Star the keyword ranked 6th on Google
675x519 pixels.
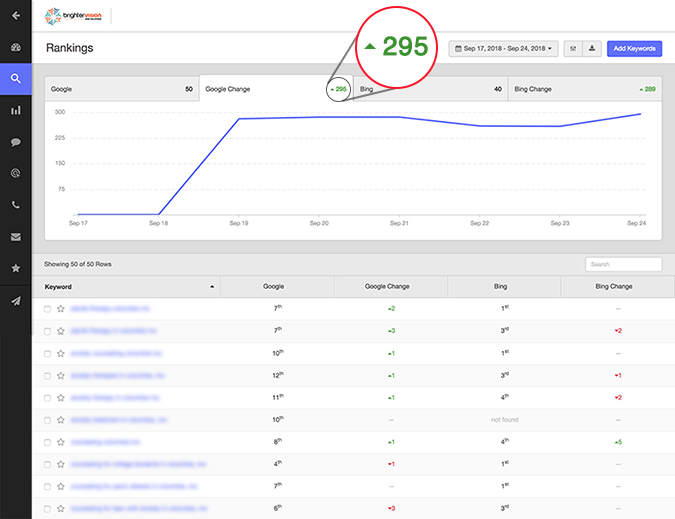pos(61,509)
